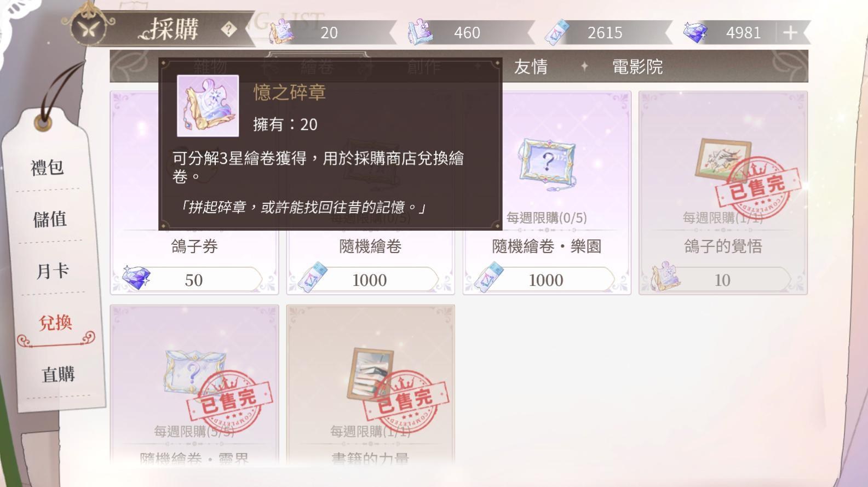Select the 隨機繪卷・樂園 picture frame item
Screen dimensions: 868x487
click(x=547, y=193)
